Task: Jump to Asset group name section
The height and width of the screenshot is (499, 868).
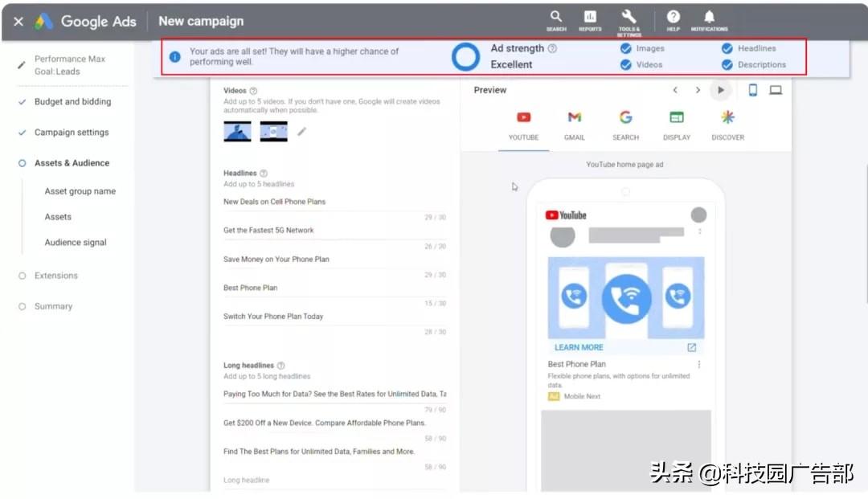Action: 80,191
